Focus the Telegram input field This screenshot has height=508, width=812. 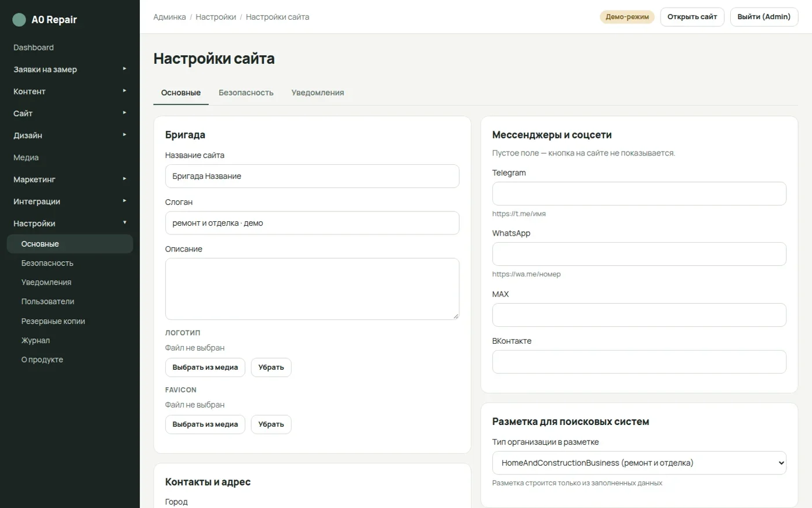639,193
